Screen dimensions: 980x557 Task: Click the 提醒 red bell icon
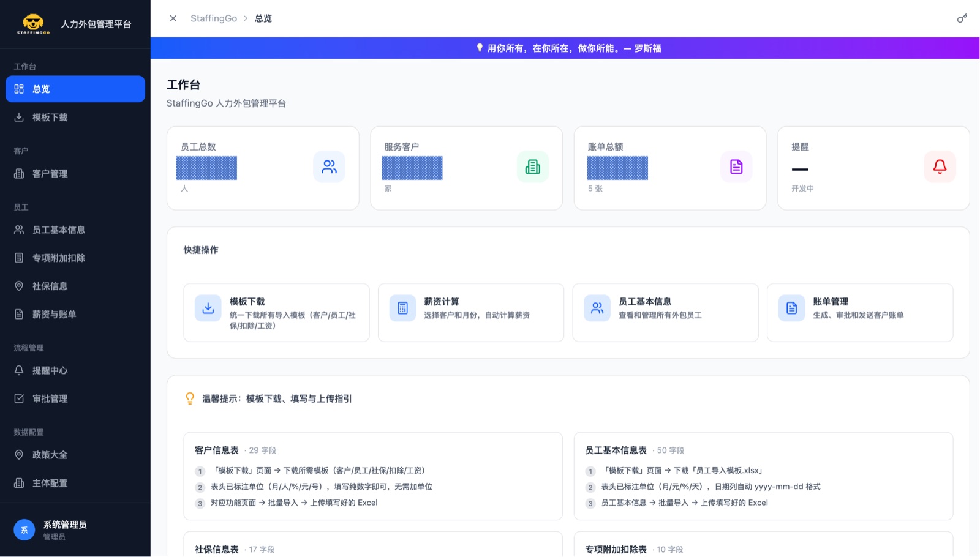pos(940,166)
